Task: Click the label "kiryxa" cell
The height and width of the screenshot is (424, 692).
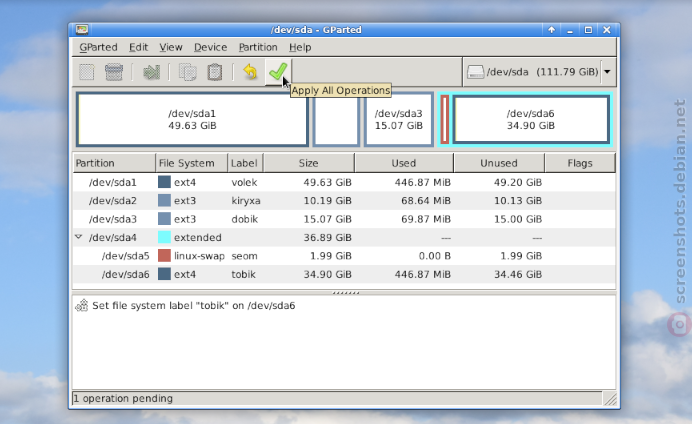Action: click(246, 201)
